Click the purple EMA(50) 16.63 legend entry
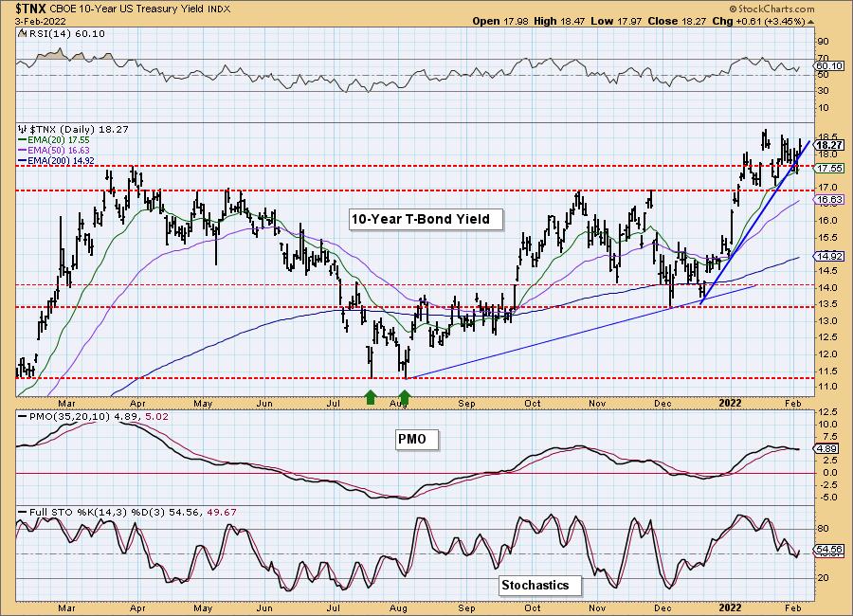 [x=53, y=150]
